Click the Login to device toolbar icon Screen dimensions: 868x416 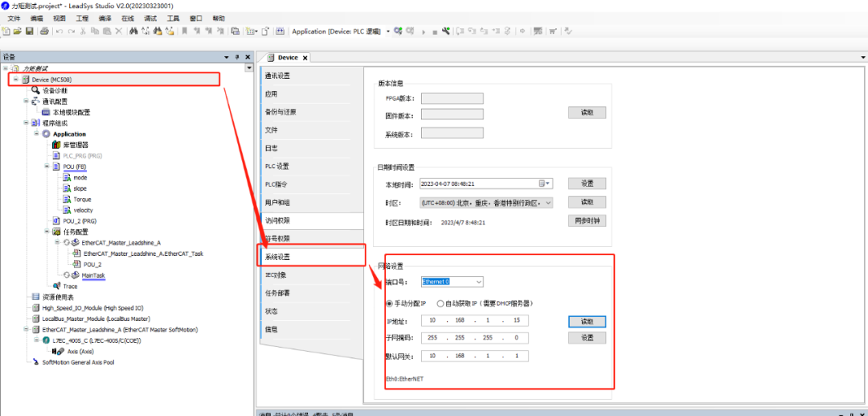click(398, 31)
